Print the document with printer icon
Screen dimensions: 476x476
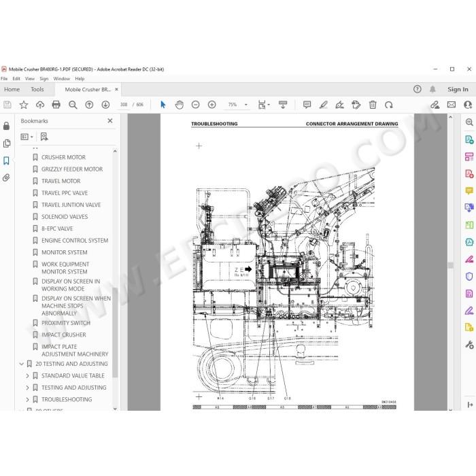(x=56, y=105)
